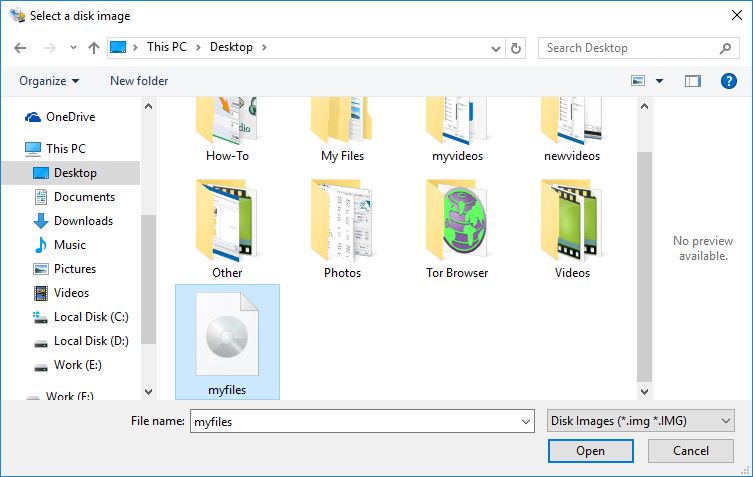Viewport: 753px width, 477px height.
Task: Select Desktop in the address path
Action: (231, 47)
